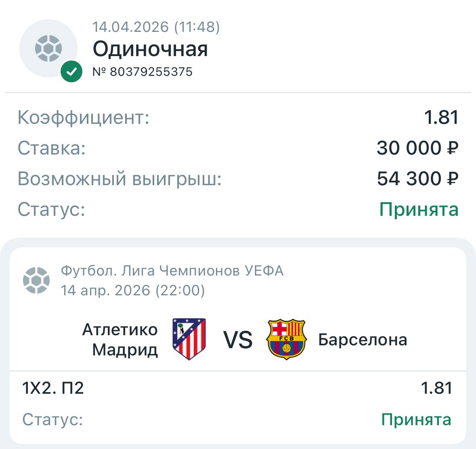Tap the VS text between teams
Viewport: 476px width, 449px height.
pyautogui.click(x=238, y=340)
